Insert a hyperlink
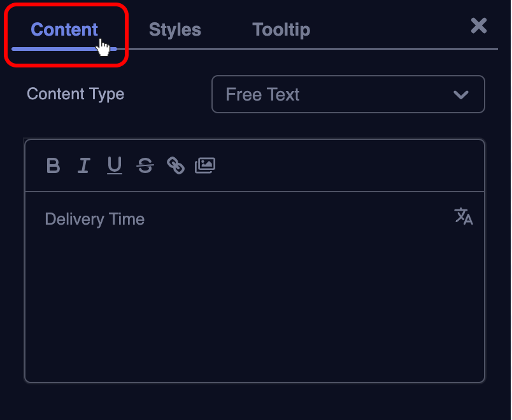The height and width of the screenshot is (420, 512). [x=175, y=166]
